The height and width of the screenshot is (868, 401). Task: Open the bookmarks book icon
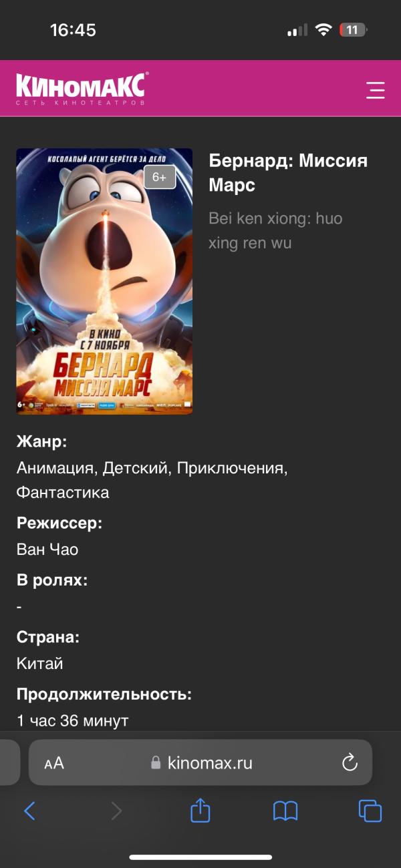pos(285,811)
